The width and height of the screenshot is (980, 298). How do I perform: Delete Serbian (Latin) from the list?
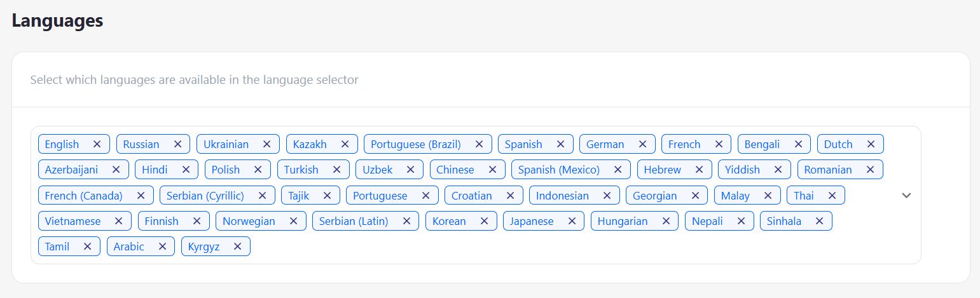[x=406, y=221]
